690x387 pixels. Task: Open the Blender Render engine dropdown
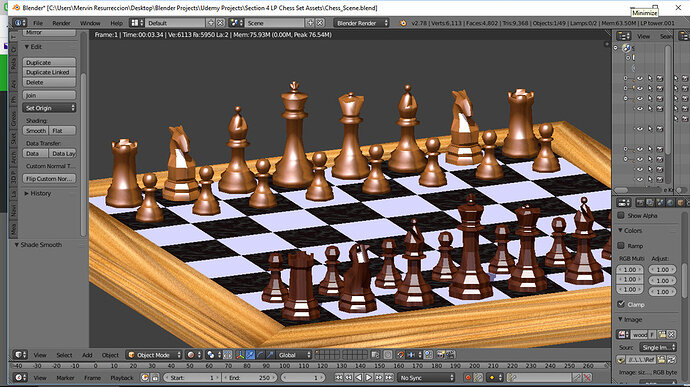(361, 23)
